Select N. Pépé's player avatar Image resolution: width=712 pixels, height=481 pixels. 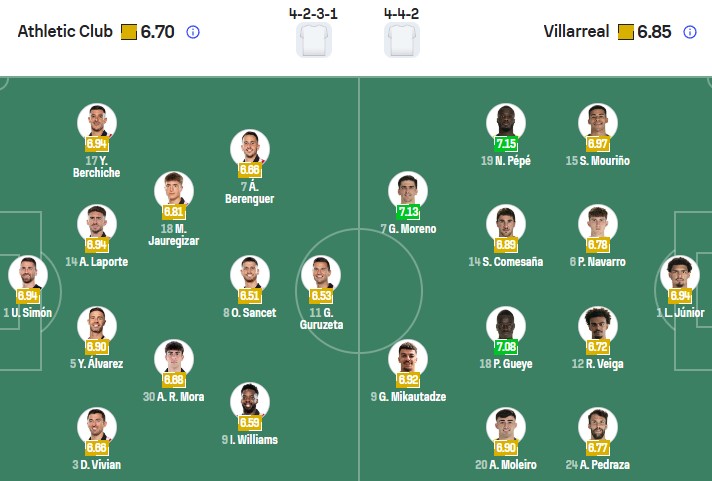coord(506,123)
